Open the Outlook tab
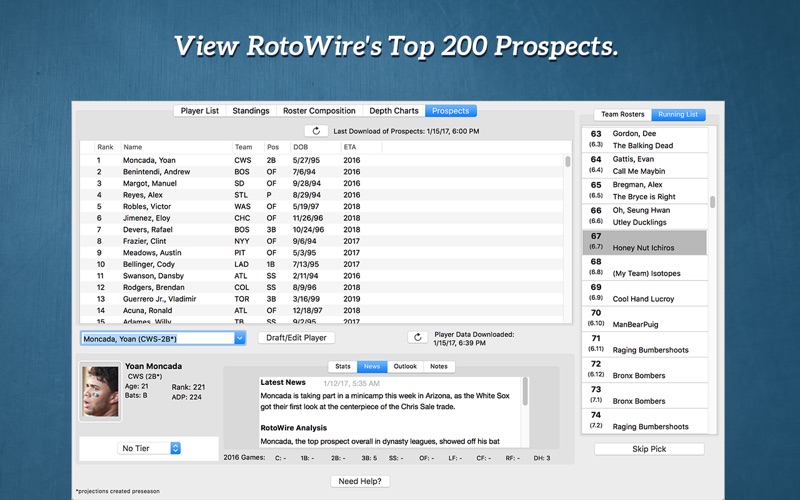 405,366
